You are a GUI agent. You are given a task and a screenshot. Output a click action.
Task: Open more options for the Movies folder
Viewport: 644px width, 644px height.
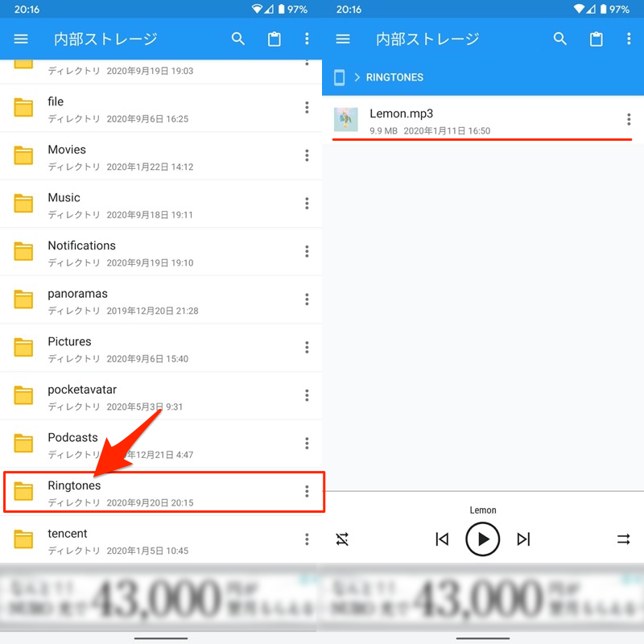click(307, 156)
